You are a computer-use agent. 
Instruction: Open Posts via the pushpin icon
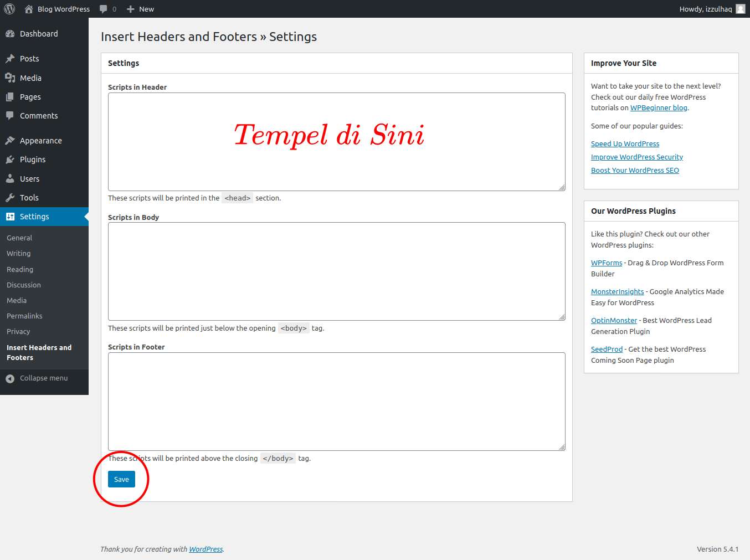(10, 59)
